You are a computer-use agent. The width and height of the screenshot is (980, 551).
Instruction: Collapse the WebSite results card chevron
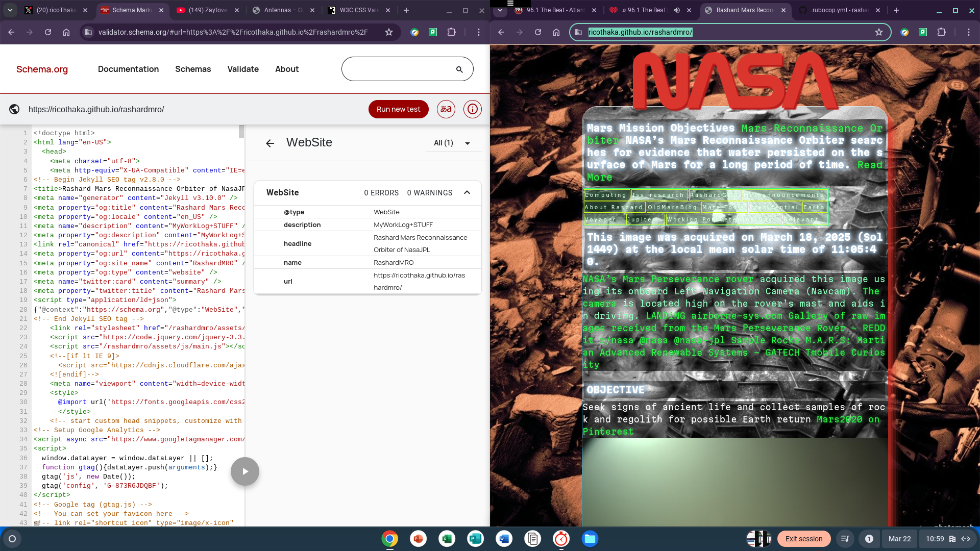[x=467, y=192]
